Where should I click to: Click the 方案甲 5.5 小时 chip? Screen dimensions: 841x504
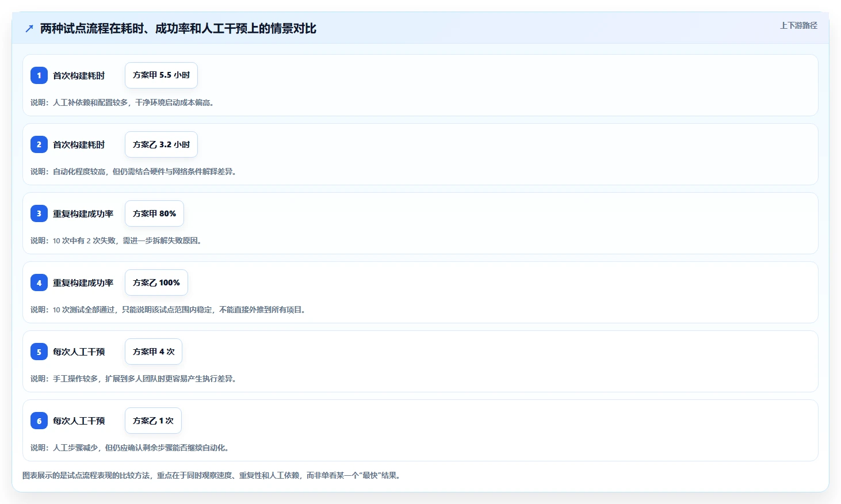[161, 75]
